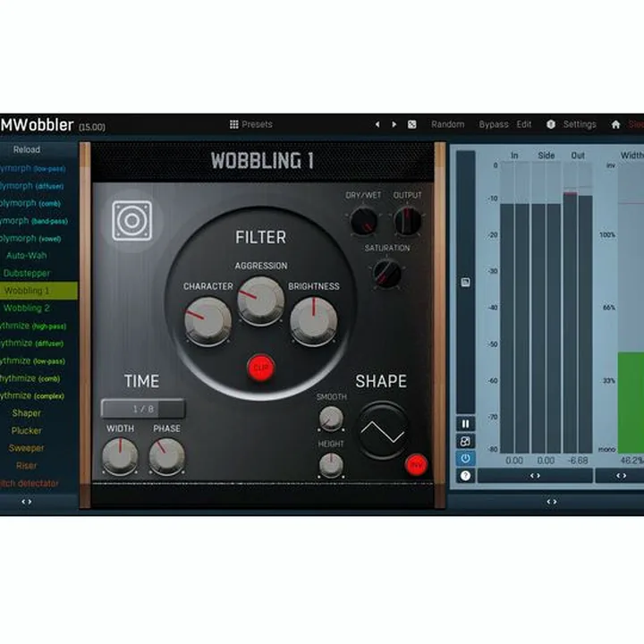Toggle the red Clip button
The width and height of the screenshot is (644, 644).
click(260, 368)
